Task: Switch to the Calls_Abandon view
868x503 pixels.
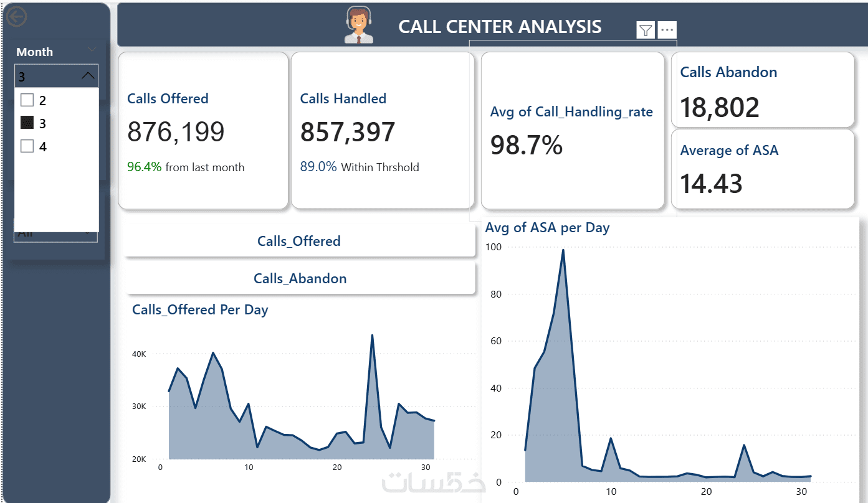Action: click(x=300, y=279)
